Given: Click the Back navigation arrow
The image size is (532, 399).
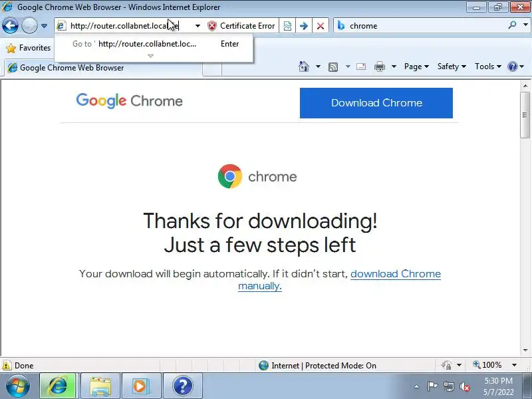Looking at the screenshot, I should 10,25.
